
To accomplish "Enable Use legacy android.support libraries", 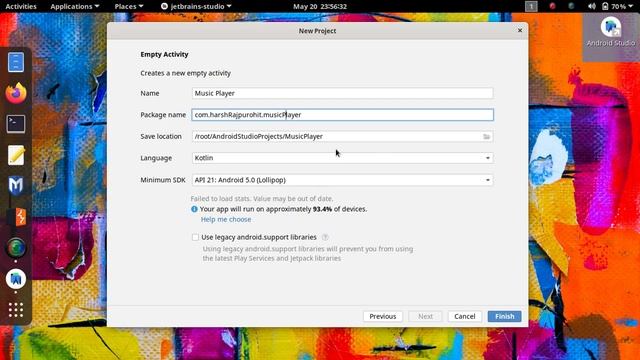I will [196, 237].
